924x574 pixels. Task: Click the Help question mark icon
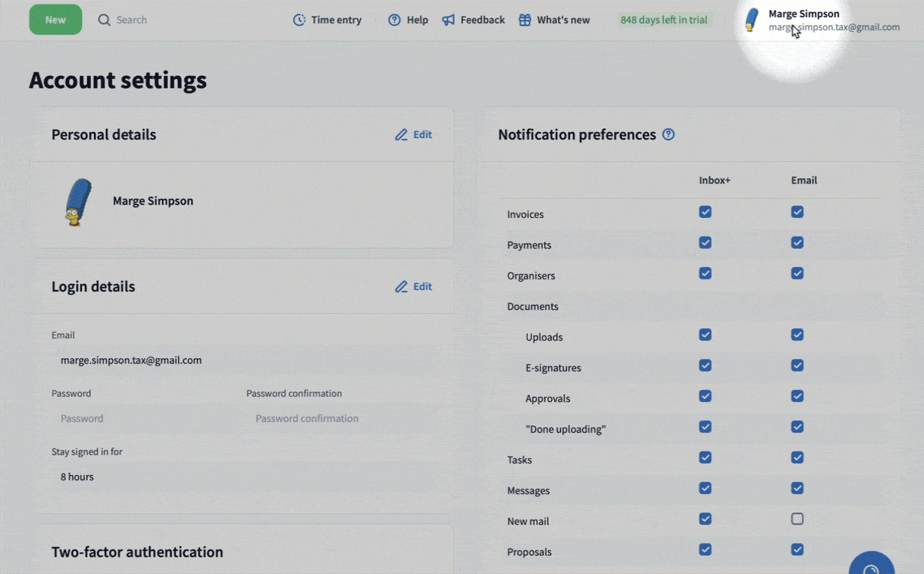pos(394,20)
